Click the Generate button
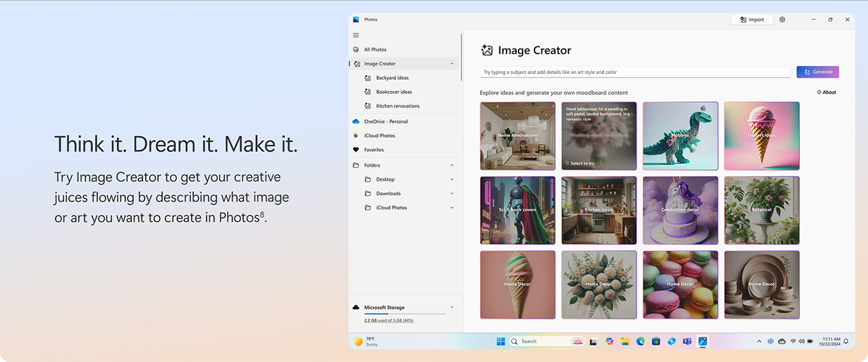868x362 pixels. click(818, 72)
